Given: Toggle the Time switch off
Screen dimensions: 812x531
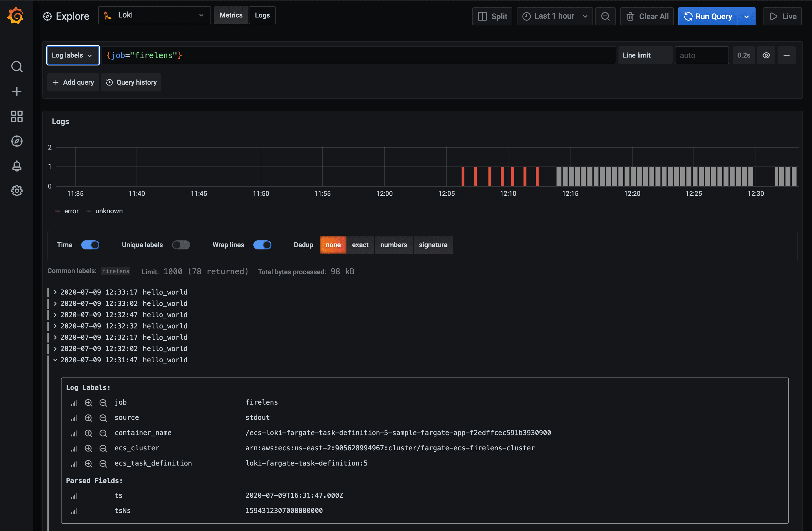Looking at the screenshot, I should 90,245.
